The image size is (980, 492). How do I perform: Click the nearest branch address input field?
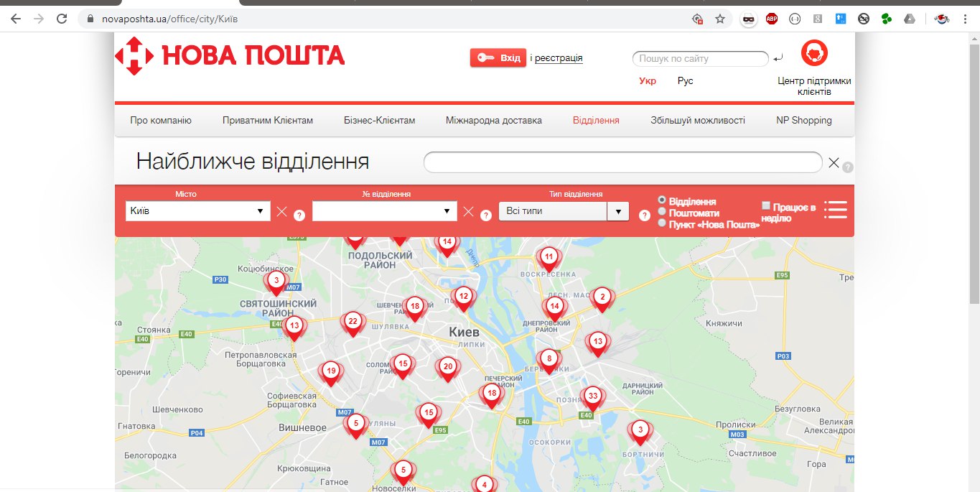pyautogui.click(x=622, y=162)
